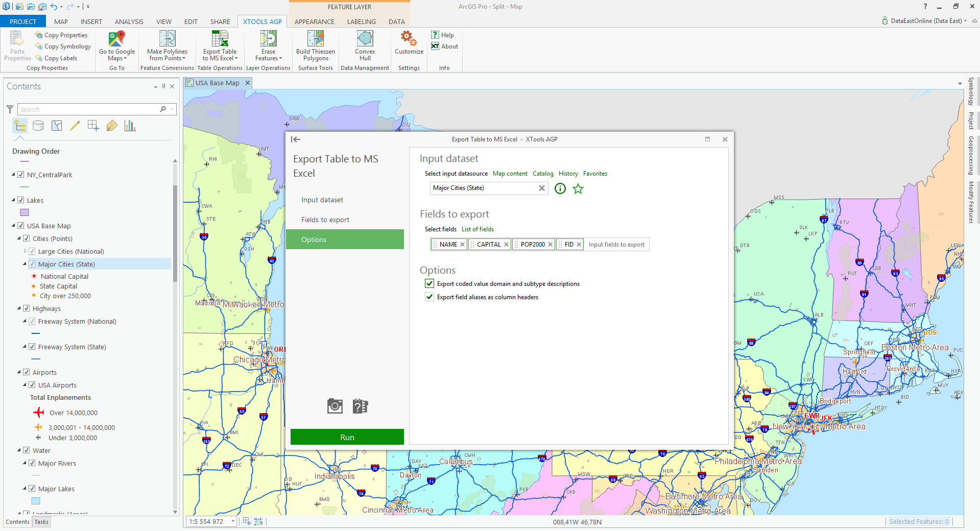Image resolution: width=980 pixels, height=531 pixels.
Task: Click Copy Symbology in ribbon
Action: (63, 46)
